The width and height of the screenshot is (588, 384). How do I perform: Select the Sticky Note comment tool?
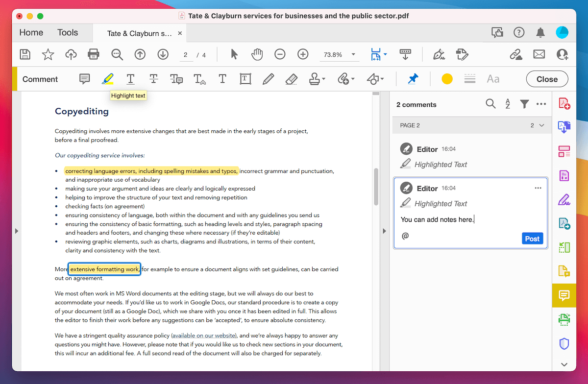(x=84, y=79)
